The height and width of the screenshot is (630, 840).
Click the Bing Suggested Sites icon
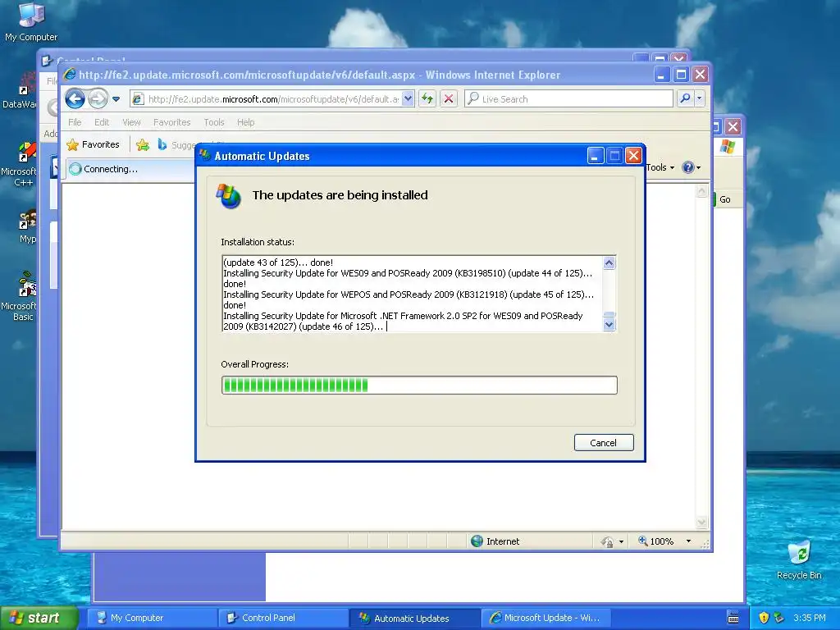[x=162, y=144]
